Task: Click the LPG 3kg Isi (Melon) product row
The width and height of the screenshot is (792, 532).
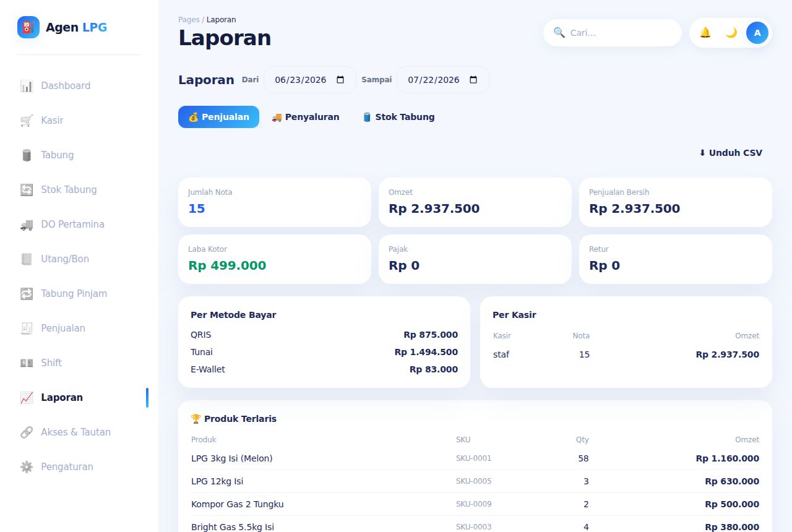Action: pos(475,458)
